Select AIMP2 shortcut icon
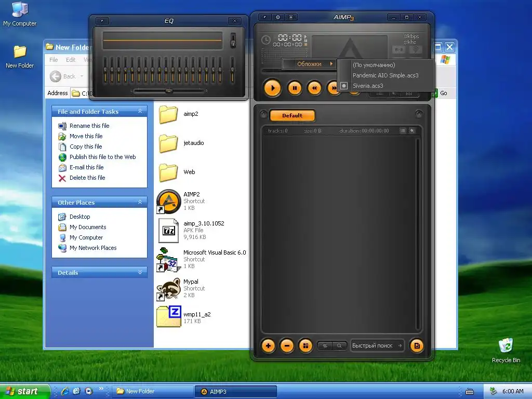532x399 pixels. tap(168, 201)
